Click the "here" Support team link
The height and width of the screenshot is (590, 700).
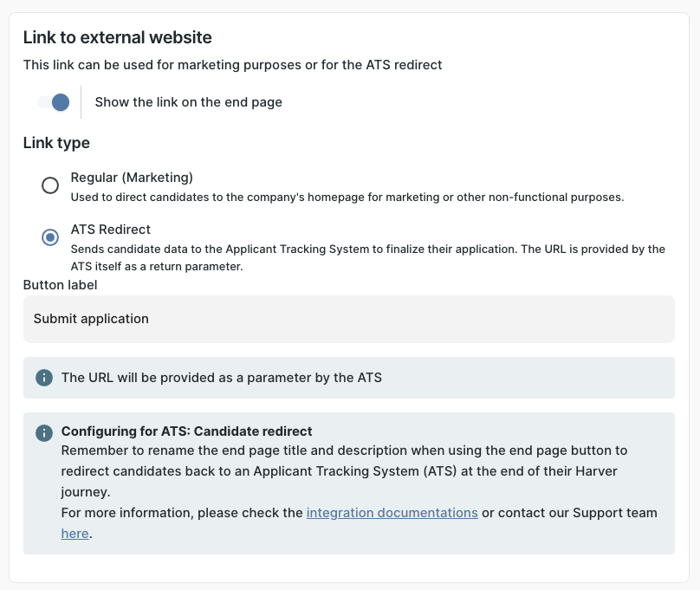tap(75, 534)
